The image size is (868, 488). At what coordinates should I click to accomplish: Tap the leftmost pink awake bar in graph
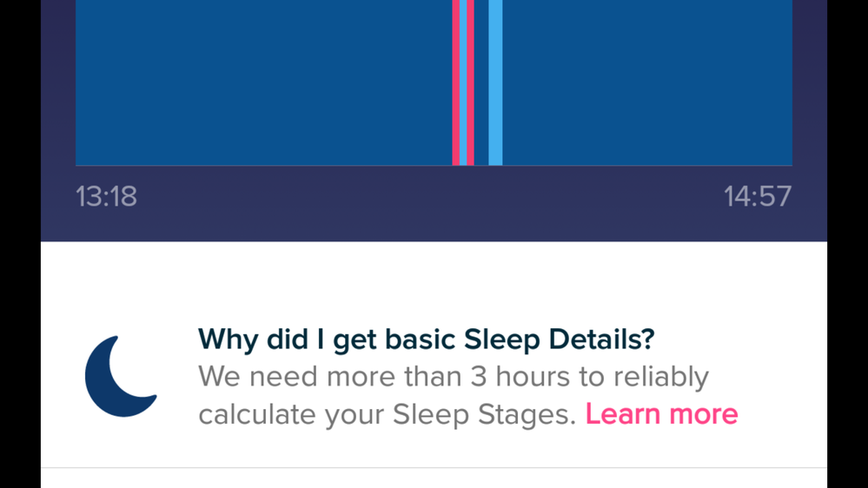coord(456,82)
